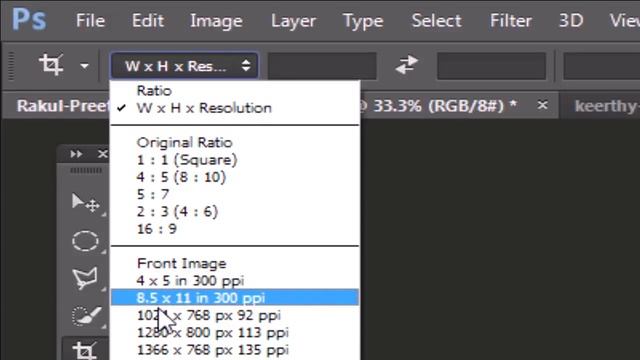This screenshot has width=640, height=360.
Task: Select the Crop tool in tools panel
Action: pos(84,351)
